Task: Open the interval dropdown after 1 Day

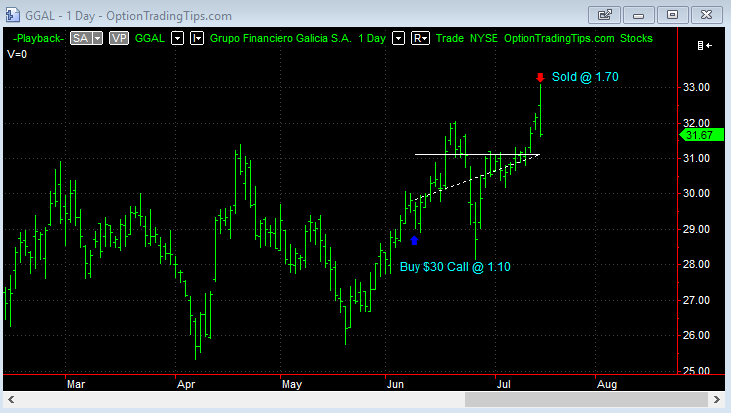Action: point(398,38)
